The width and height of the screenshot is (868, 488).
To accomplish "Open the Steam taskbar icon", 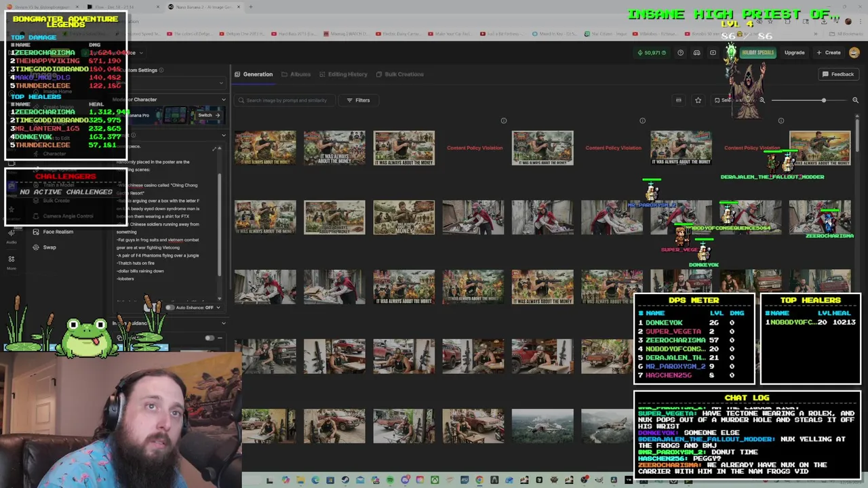I will [x=345, y=481].
